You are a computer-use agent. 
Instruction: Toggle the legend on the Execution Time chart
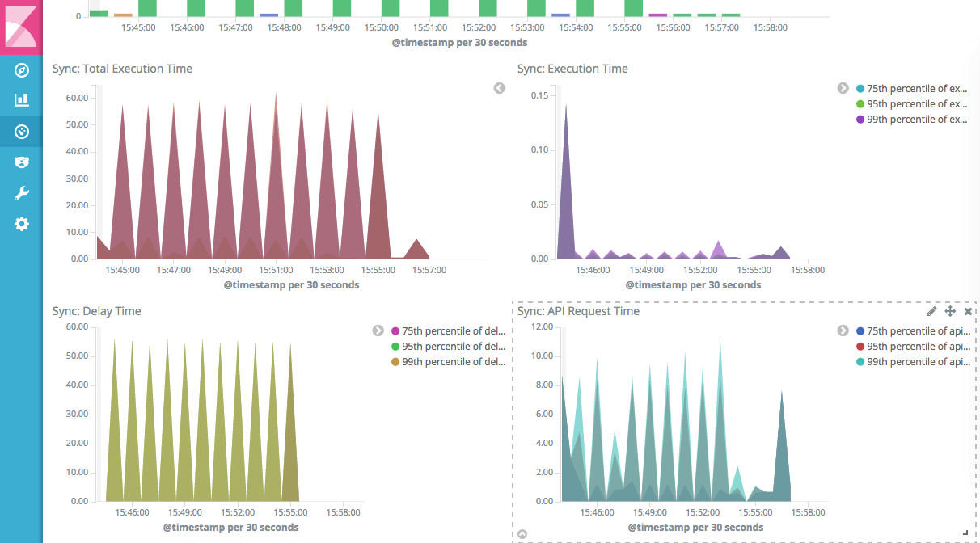[x=843, y=88]
